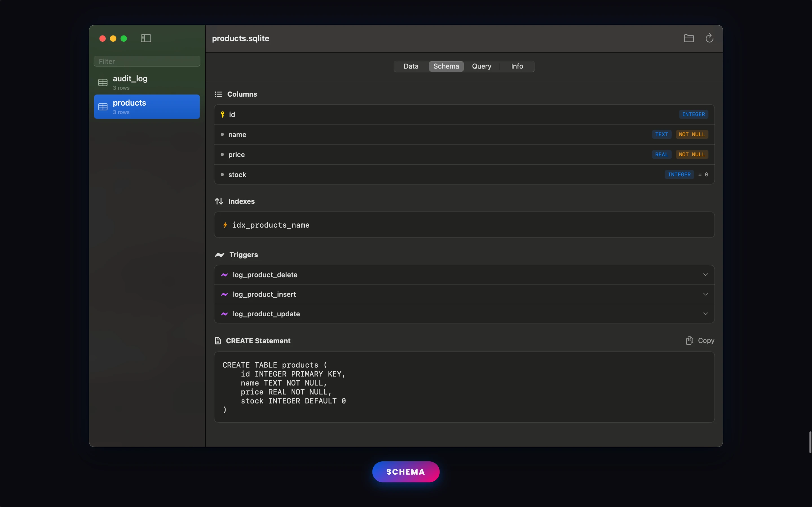Expand the log_product_update trigger chevron
Screen dimensions: 812x507
[x=705, y=314]
